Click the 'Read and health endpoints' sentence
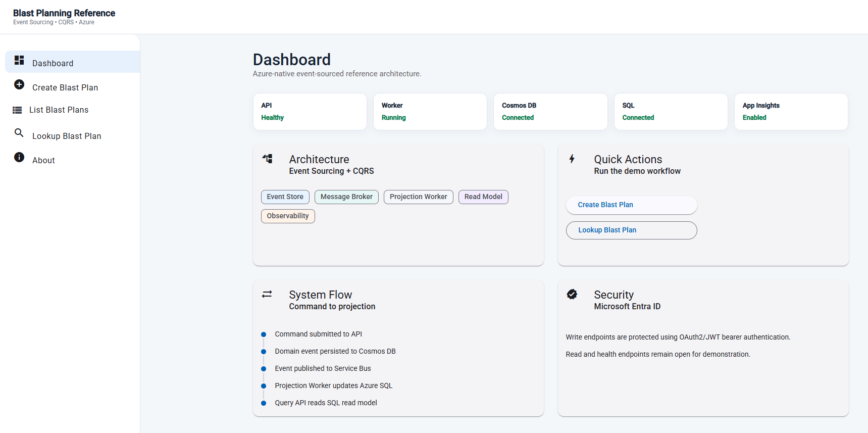 pos(658,354)
